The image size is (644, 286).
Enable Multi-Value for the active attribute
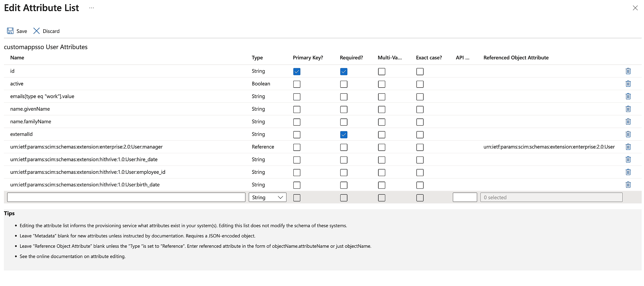(x=381, y=84)
